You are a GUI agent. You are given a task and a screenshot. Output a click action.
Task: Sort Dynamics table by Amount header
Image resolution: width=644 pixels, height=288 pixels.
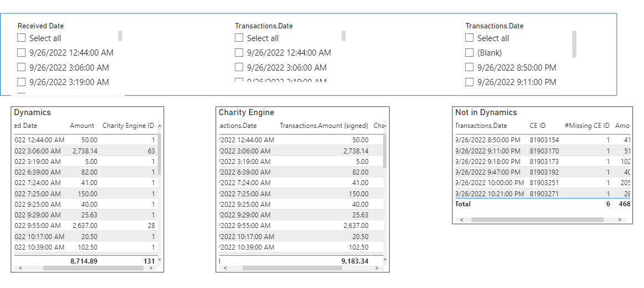[82, 126]
